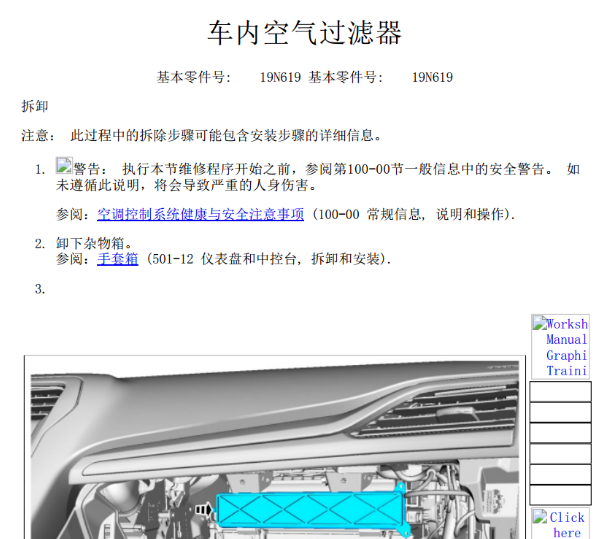Viewport: 607px width, 539px height.
Task: Click the broken image icon beside Click here
Action: [540, 516]
